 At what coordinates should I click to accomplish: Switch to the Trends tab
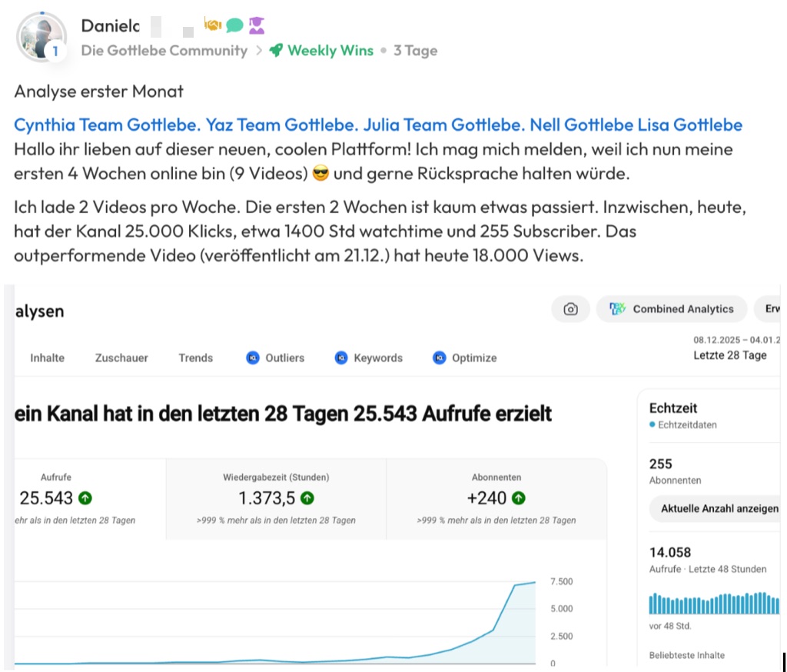196,358
